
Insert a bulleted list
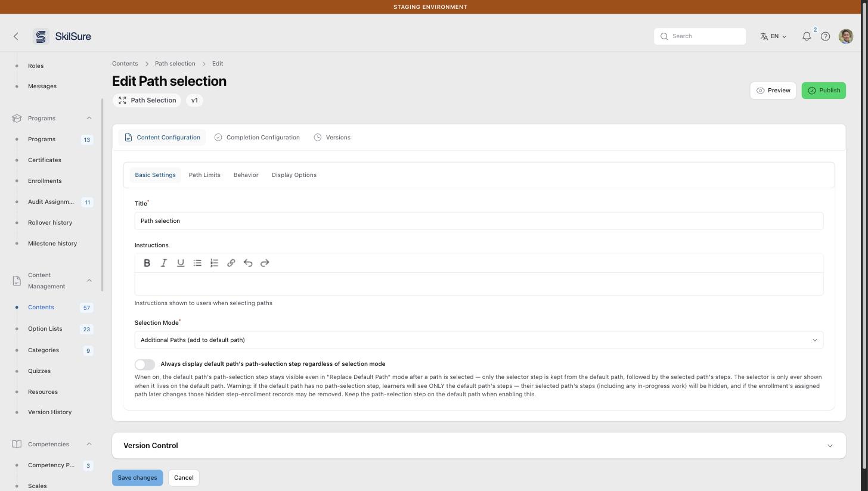coord(197,263)
